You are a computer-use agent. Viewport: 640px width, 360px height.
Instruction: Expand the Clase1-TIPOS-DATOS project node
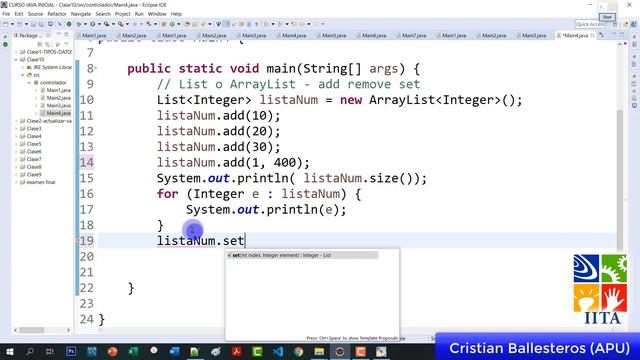[16, 52]
